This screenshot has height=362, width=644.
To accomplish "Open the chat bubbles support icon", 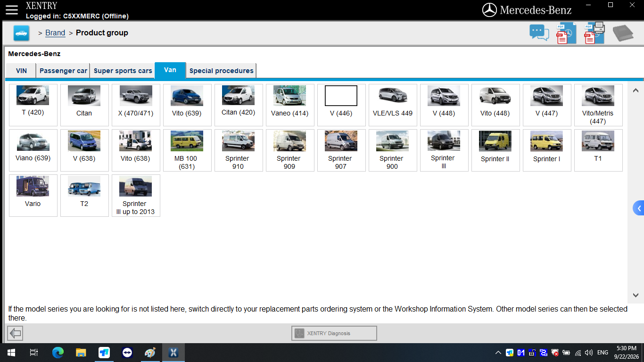I will (539, 33).
